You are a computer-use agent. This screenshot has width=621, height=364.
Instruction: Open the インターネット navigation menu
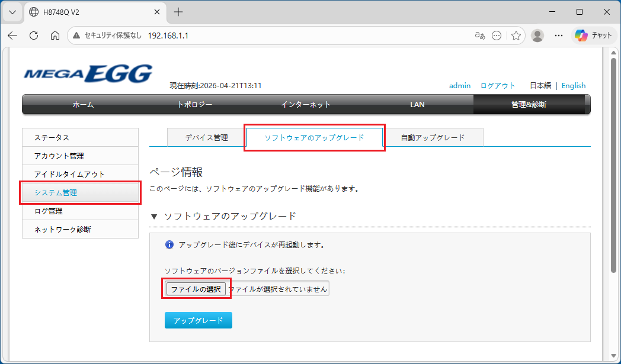point(306,104)
